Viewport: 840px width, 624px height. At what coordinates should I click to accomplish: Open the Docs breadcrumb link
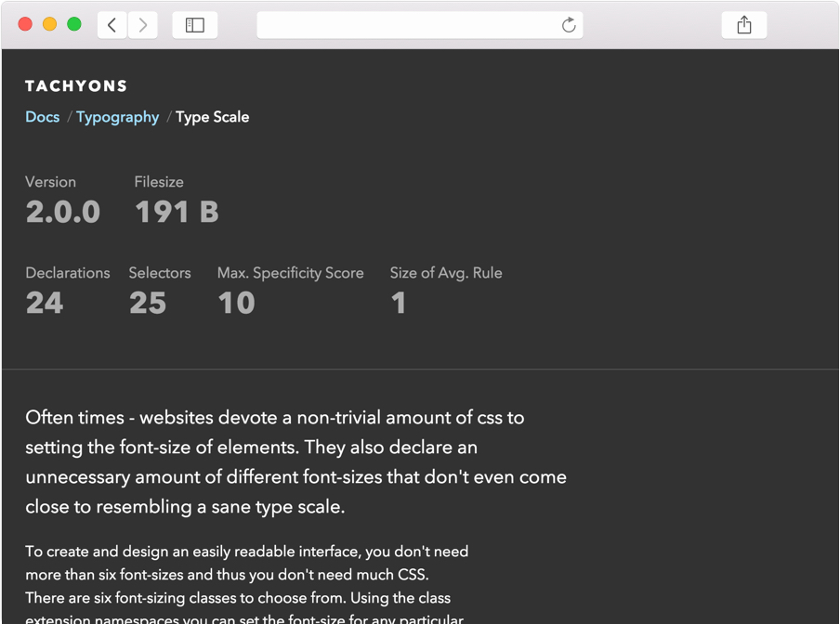[43, 117]
